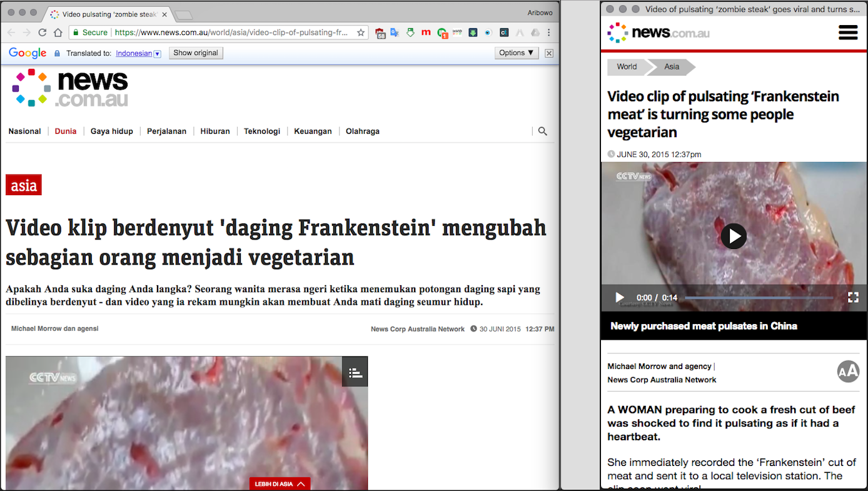The image size is (868, 491).
Task: Click the search magnifier on news site
Action: click(542, 131)
